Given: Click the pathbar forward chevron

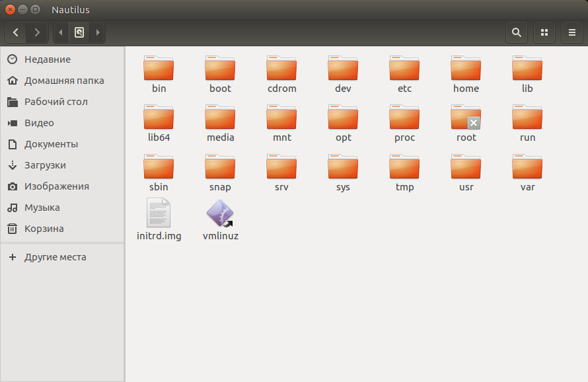Looking at the screenshot, I should (96, 32).
